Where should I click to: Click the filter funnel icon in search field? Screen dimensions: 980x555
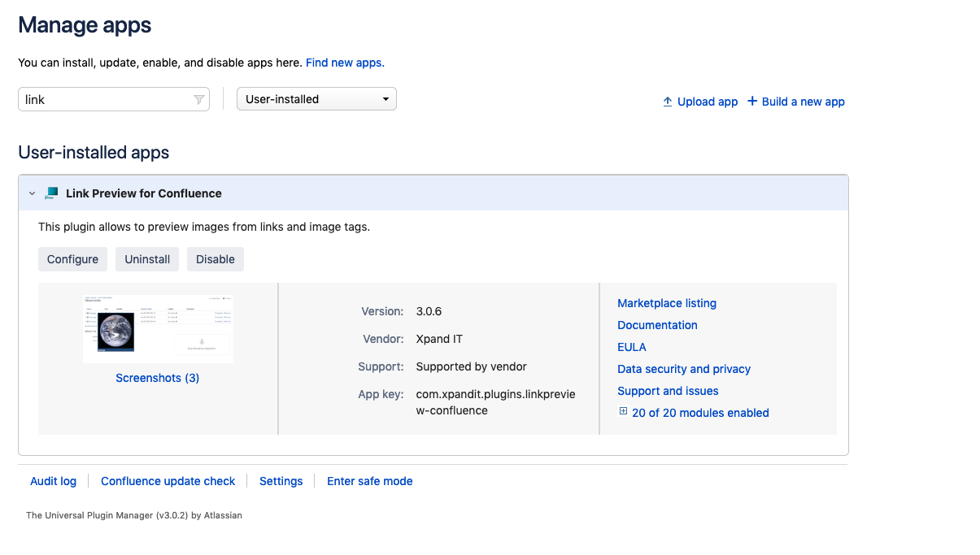[x=199, y=98]
